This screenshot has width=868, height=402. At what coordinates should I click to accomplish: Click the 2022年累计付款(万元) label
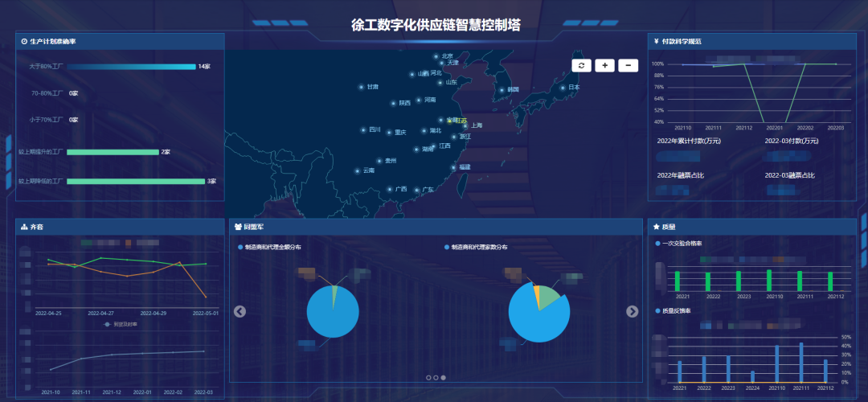pos(689,142)
